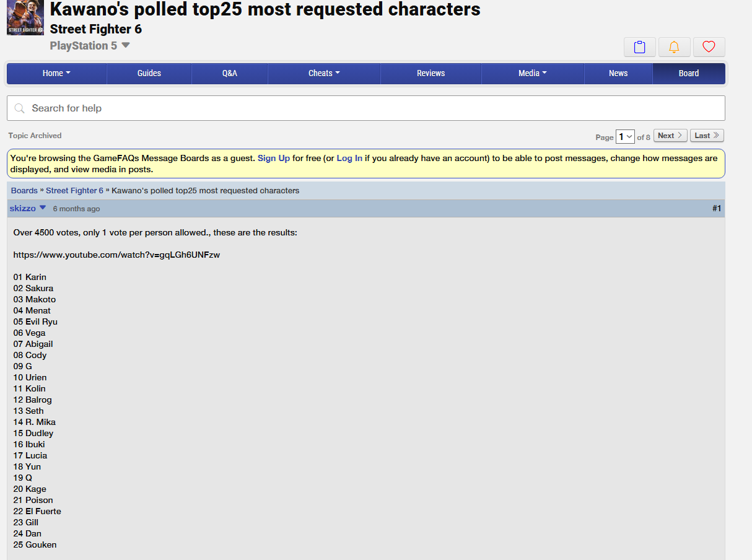Screen dimensions: 752x560
Task: Open the page number selector dropdown
Action: click(x=625, y=136)
